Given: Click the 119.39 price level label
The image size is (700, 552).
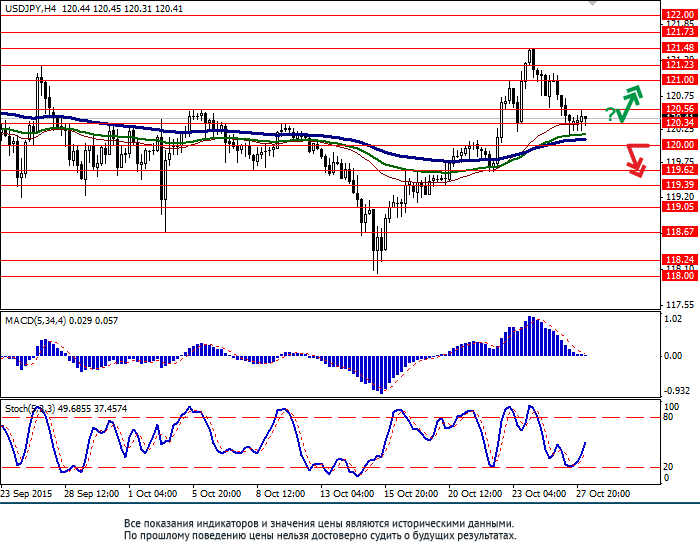Looking at the screenshot, I should (x=680, y=185).
